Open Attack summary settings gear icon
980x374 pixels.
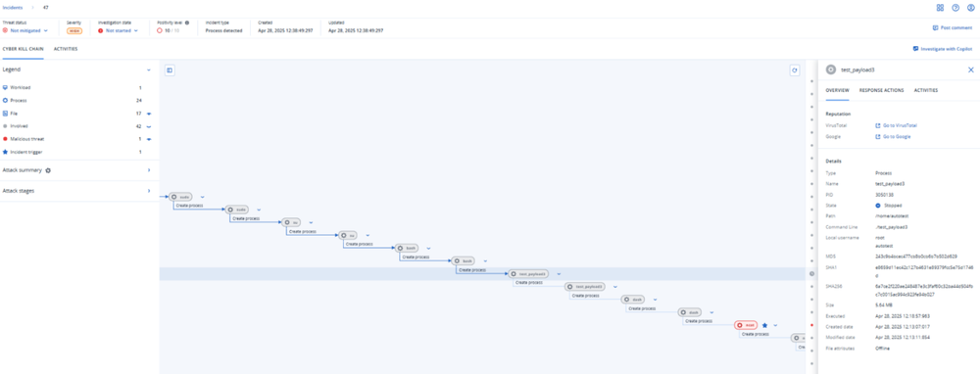48,169
